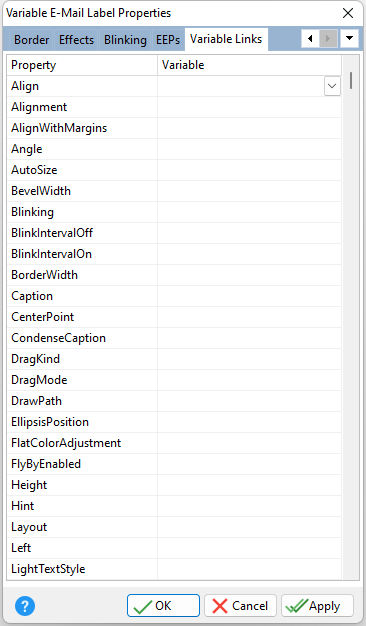Click the blue help question mark icon

(25, 606)
